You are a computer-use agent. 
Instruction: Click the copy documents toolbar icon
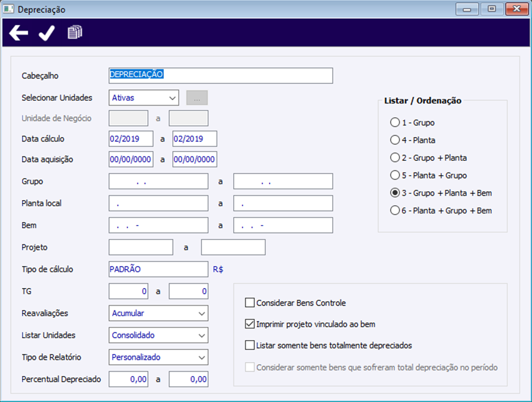tap(74, 33)
